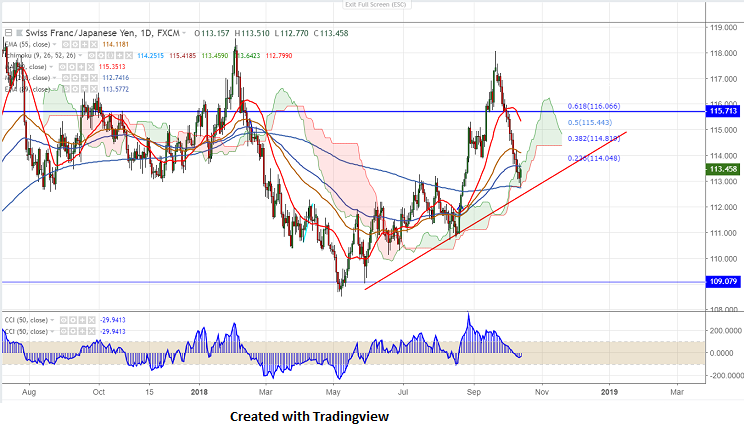This screenshot has height=432, width=744.
Task: Open Ichimoku (9, 26, 52, 26) settings gear
Action: [x=101, y=56]
